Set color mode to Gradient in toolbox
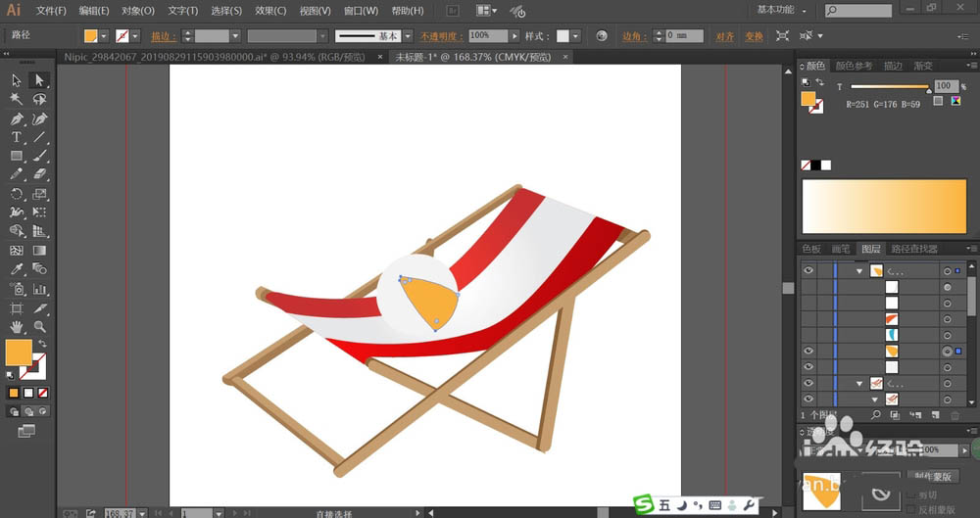The height and width of the screenshot is (518, 980). (28, 393)
